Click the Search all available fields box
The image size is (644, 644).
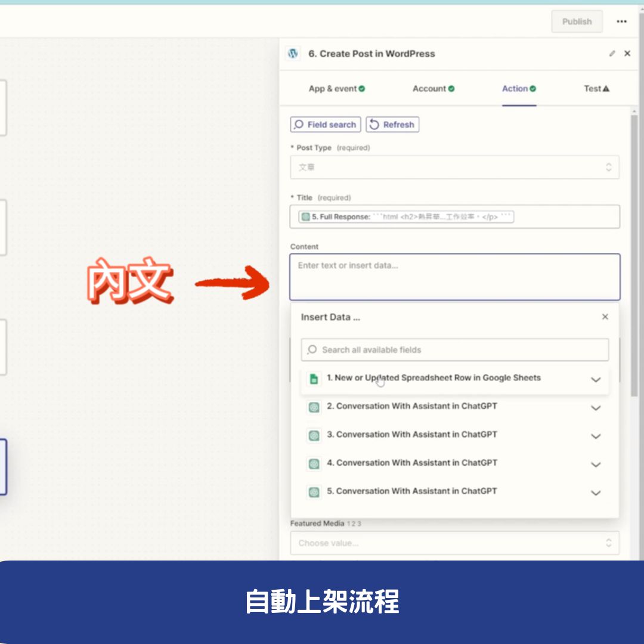tap(454, 350)
